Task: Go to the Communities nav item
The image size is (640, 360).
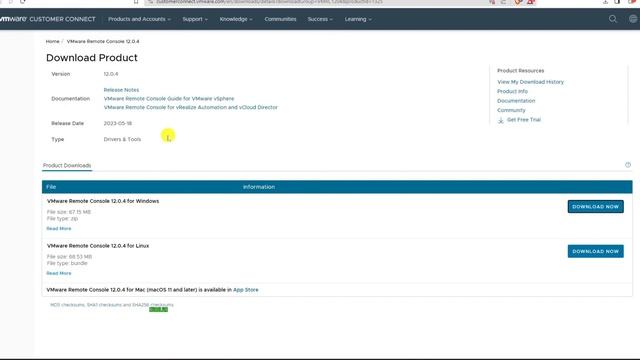Action: (280, 19)
